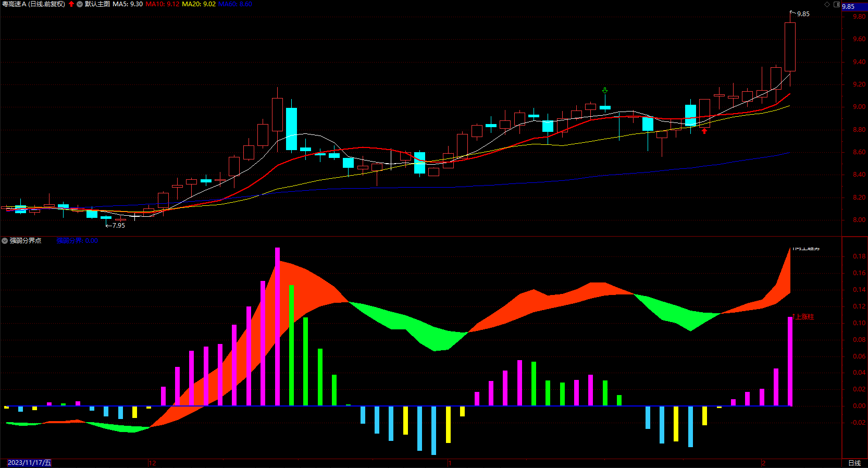Click the latest tall red candlestick

[x=790, y=47]
